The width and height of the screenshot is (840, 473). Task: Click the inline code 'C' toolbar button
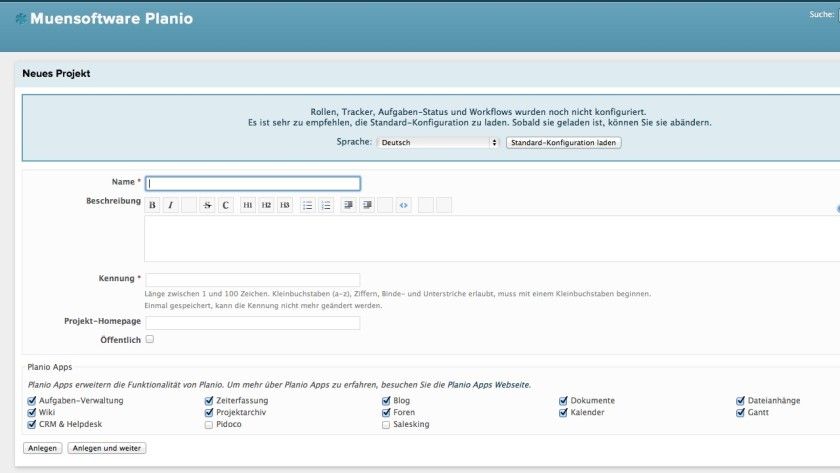pos(226,205)
